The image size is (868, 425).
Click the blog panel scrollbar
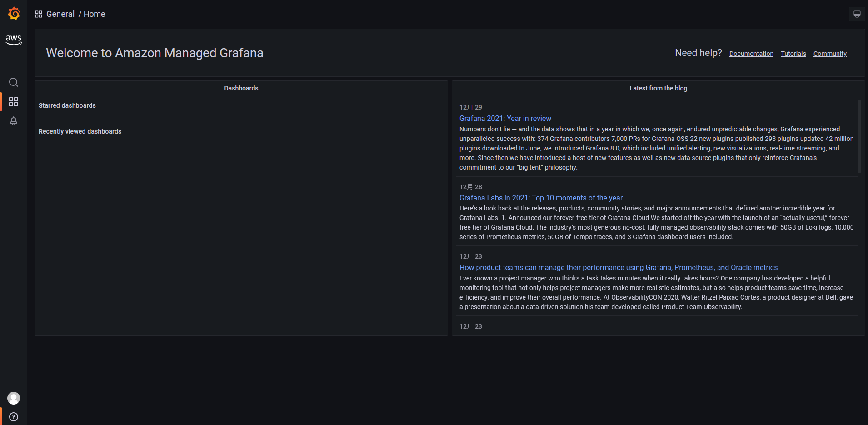[859, 136]
